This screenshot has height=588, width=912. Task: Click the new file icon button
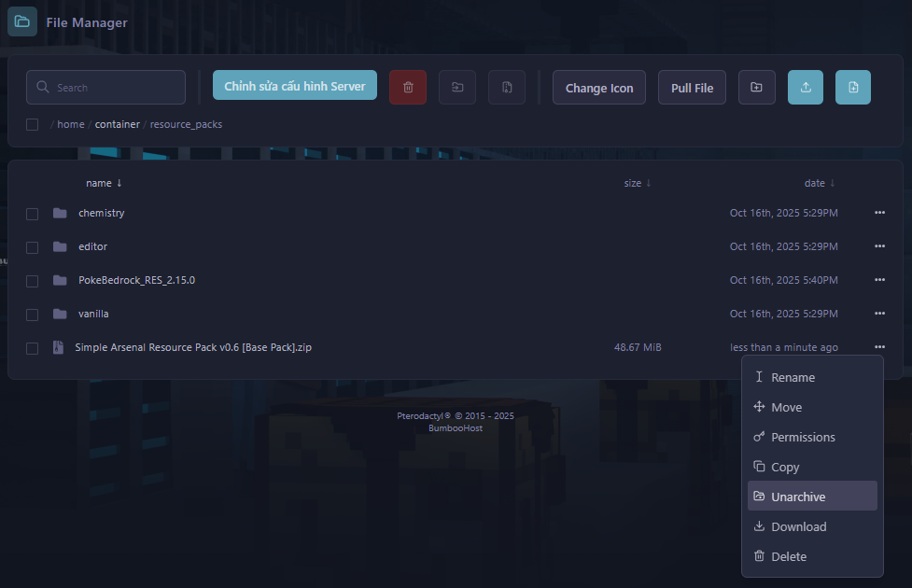click(x=853, y=88)
